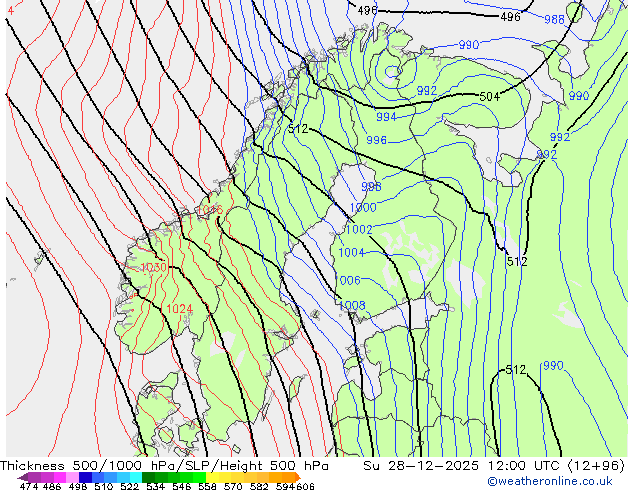
Task: Click the red 1024 isobar label
Action: 179,309
